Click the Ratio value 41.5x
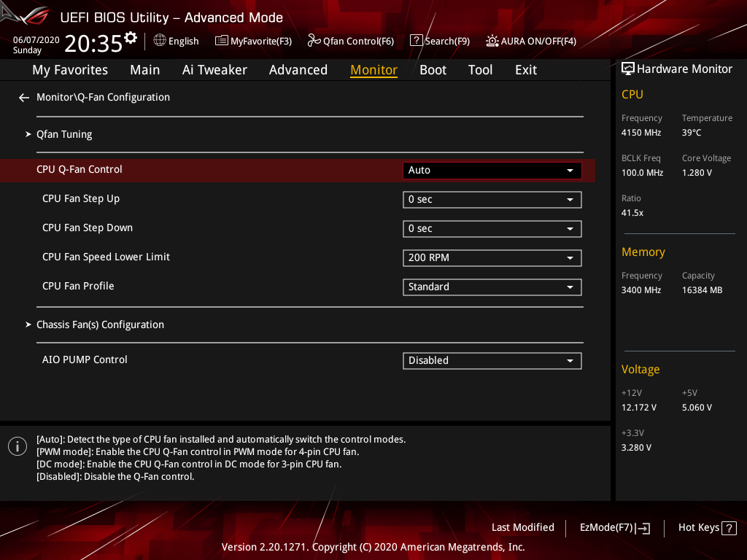The height and width of the screenshot is (560, 747). tap(632, 213)
